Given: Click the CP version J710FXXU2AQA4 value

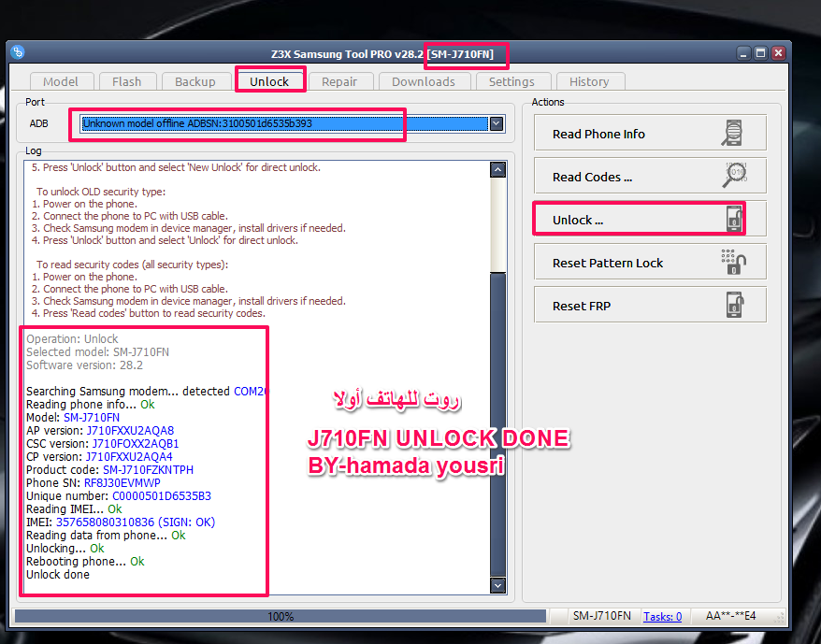Looking at the screenshot, I should click(x=129, y=456).
